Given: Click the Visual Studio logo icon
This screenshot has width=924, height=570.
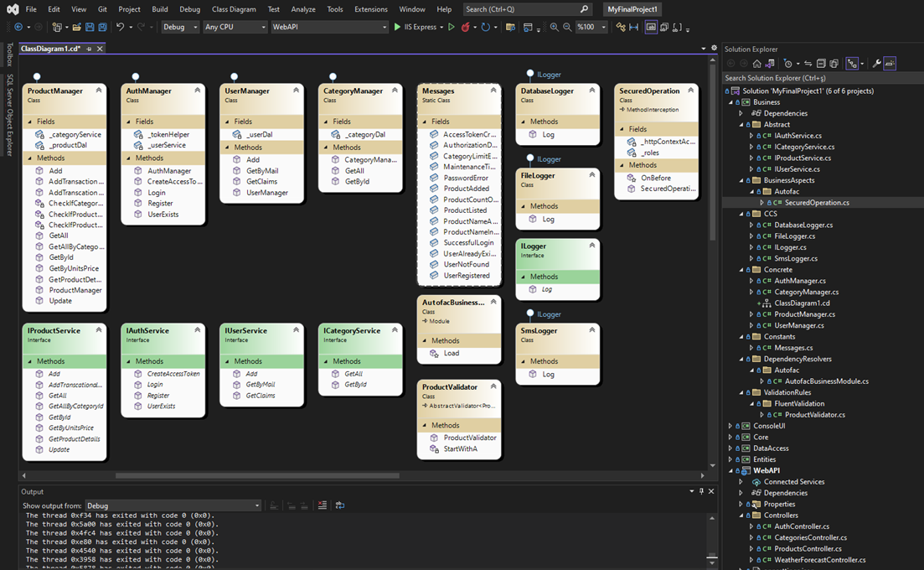Looking at the screenshot, I should click(13, 9).
